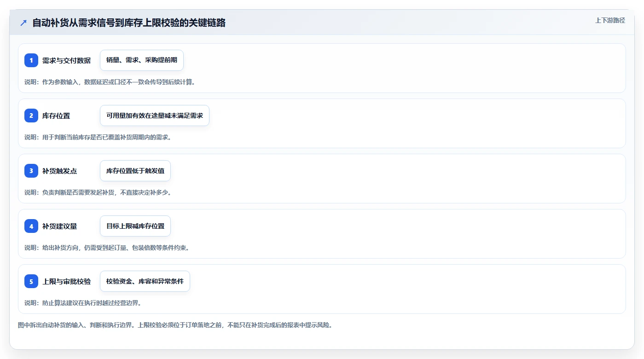
Task: Click the step 5 number badge
Action: (x=31, y=281)
